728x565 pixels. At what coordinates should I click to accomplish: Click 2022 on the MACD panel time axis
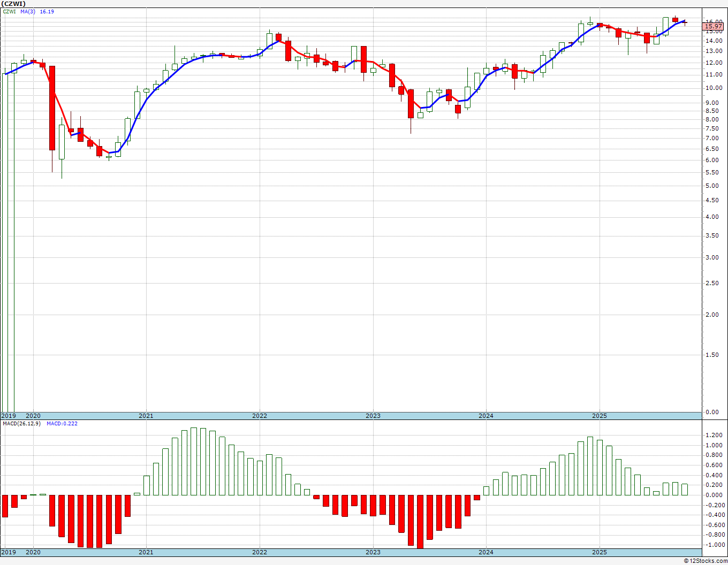260,552
